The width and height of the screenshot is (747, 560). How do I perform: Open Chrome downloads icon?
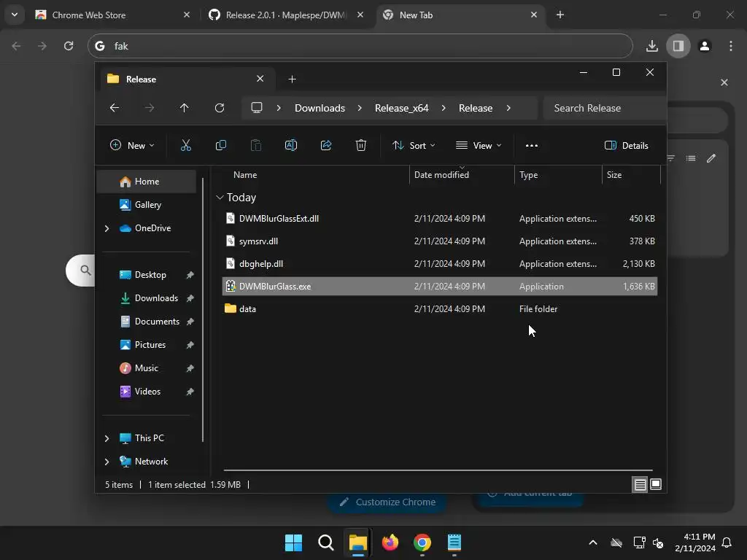coord(652,46)
